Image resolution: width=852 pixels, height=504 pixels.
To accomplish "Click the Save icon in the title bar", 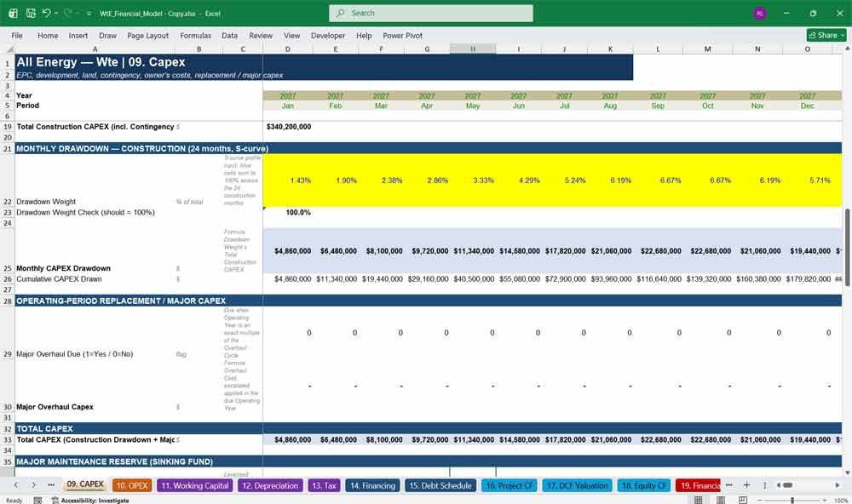I will click(31, 13).
